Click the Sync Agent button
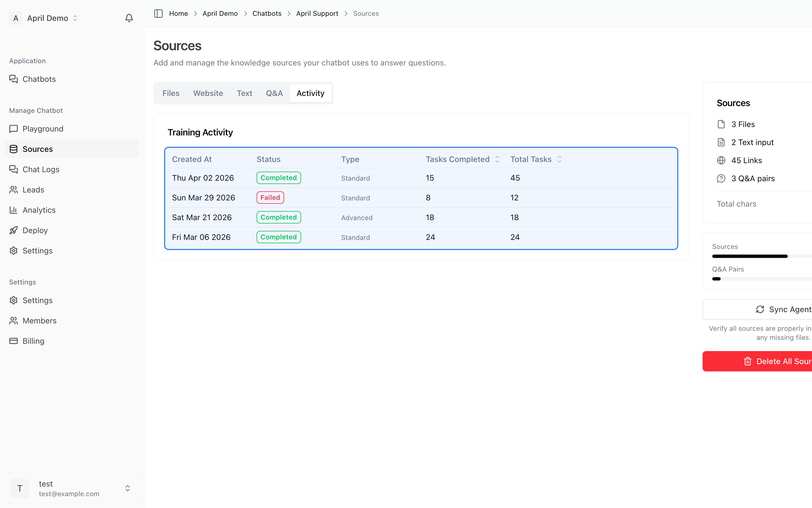 (x=757, y=309)
